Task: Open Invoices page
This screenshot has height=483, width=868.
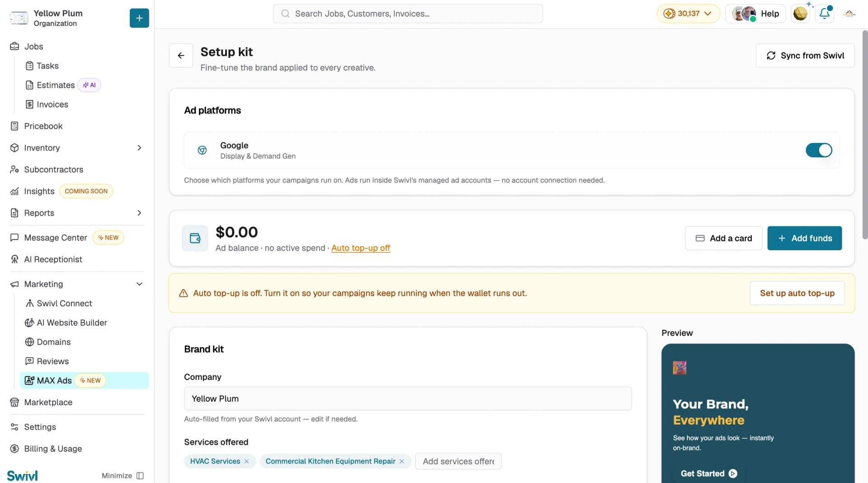Action: (x=52, y=105)
